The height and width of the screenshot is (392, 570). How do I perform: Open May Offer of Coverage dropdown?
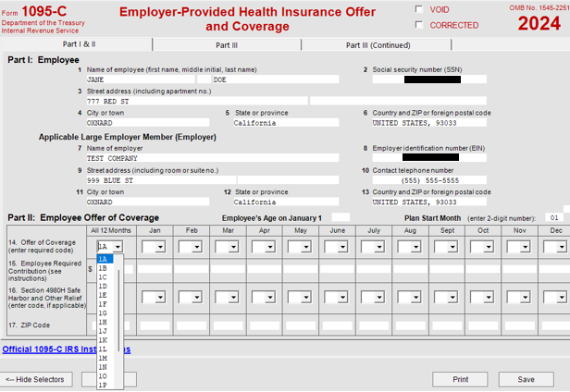(x=306, y=247)
